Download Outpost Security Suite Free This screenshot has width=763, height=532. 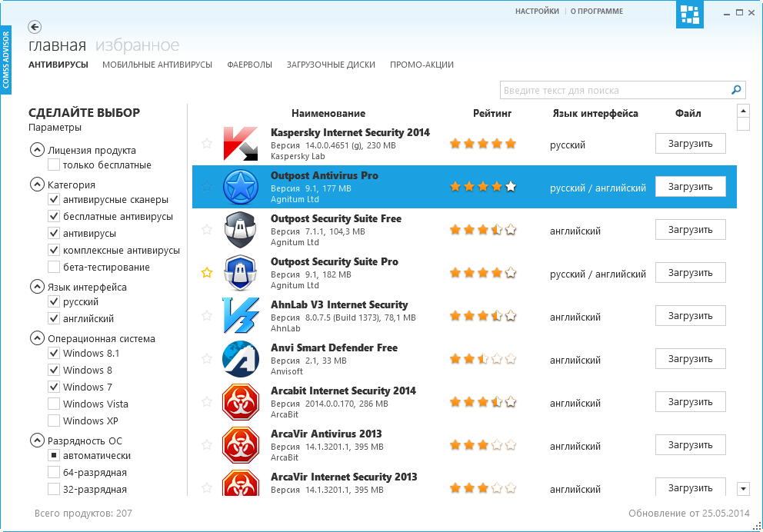pos(690,230)
